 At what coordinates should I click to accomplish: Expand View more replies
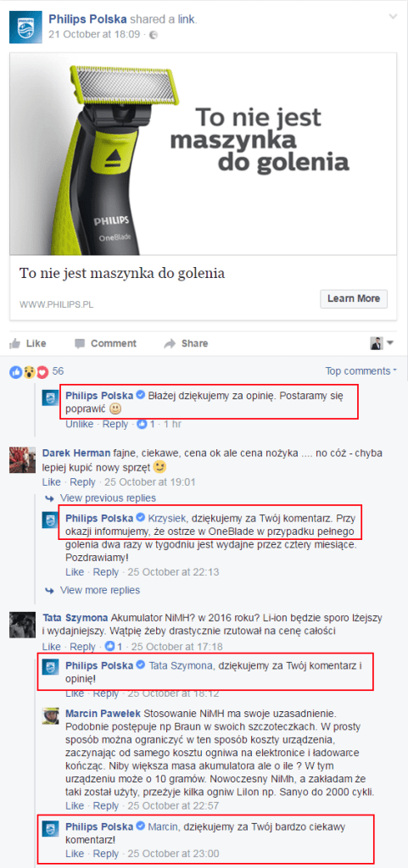(99, 590)
